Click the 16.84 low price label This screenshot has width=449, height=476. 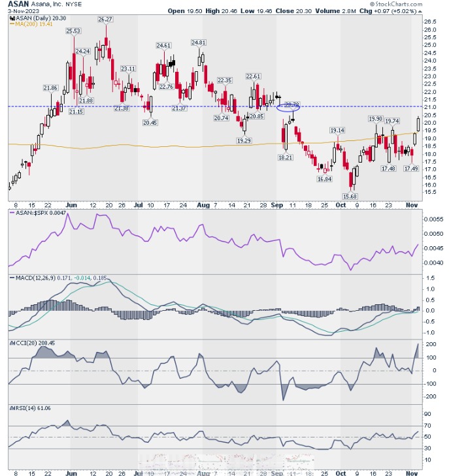324,179
